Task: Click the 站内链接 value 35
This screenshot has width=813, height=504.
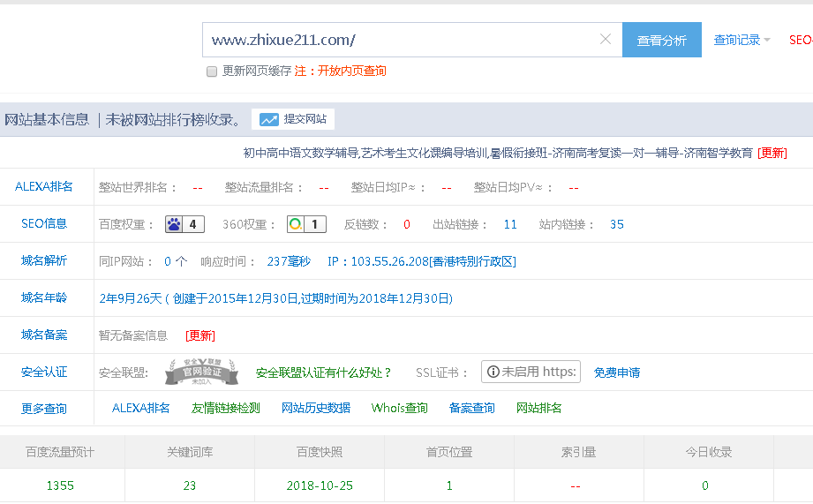Action: pyautogui.click(x=616, y=224)
